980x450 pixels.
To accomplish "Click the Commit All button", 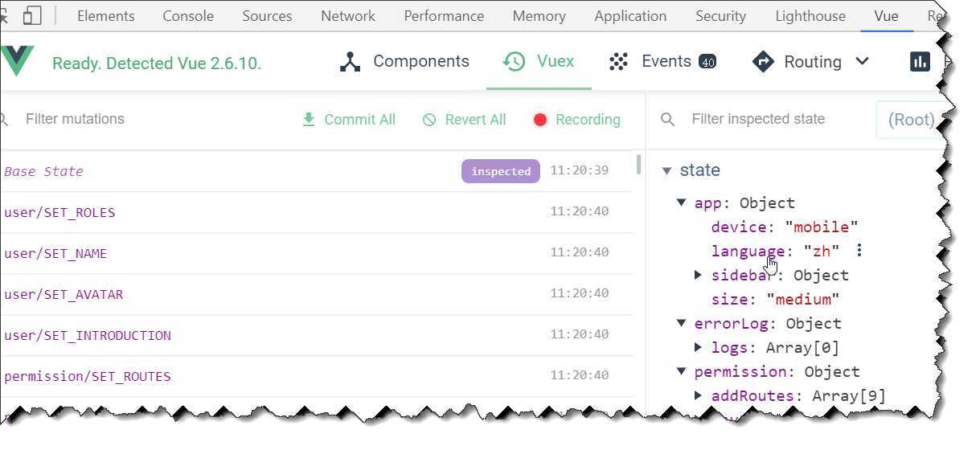I will pyautogui.click(x=349, y=120).
